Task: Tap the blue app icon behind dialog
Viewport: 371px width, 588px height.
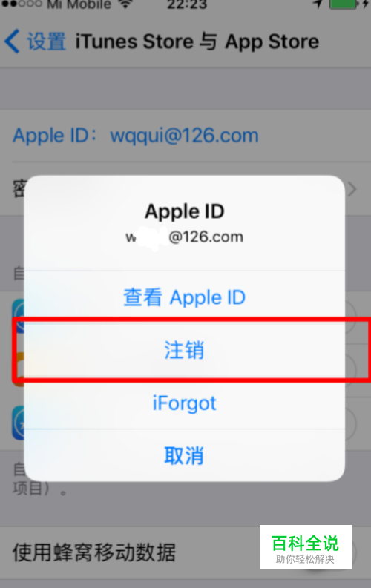Action: [19, 316]
